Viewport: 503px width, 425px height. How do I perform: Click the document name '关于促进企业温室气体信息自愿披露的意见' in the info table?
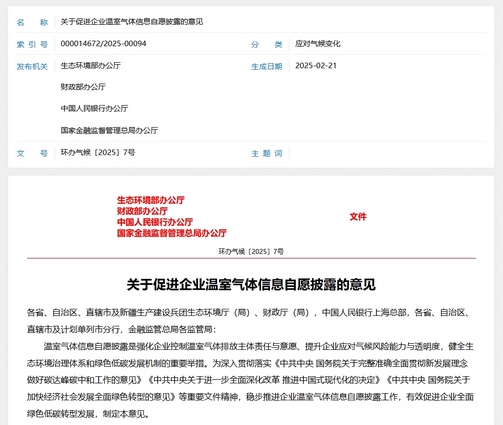132,22
